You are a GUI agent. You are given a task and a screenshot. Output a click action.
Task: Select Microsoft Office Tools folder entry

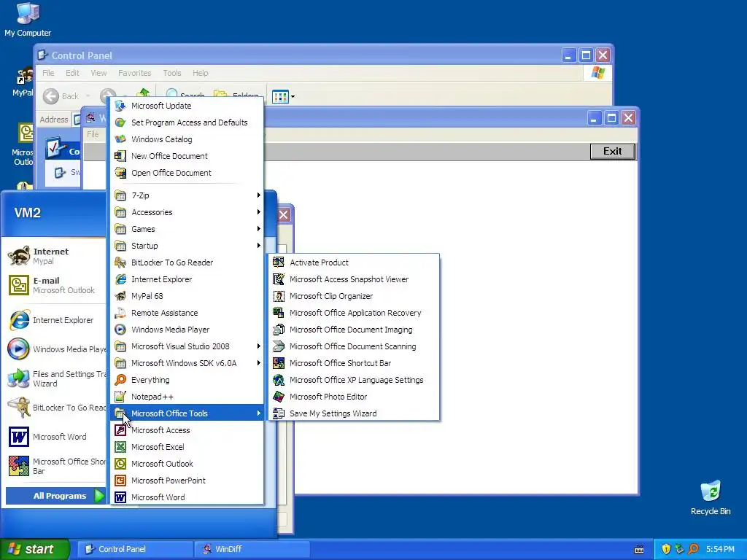click(x=187, y=413)
